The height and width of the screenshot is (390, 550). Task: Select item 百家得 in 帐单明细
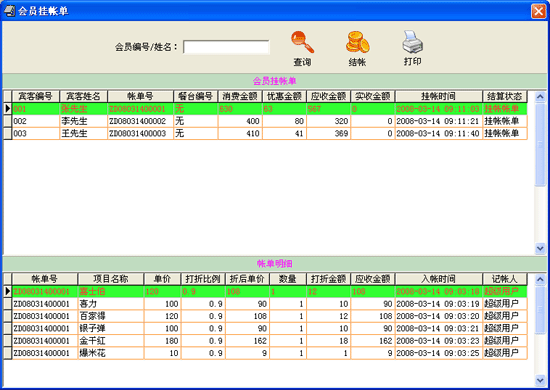click(x=92, y=316)
